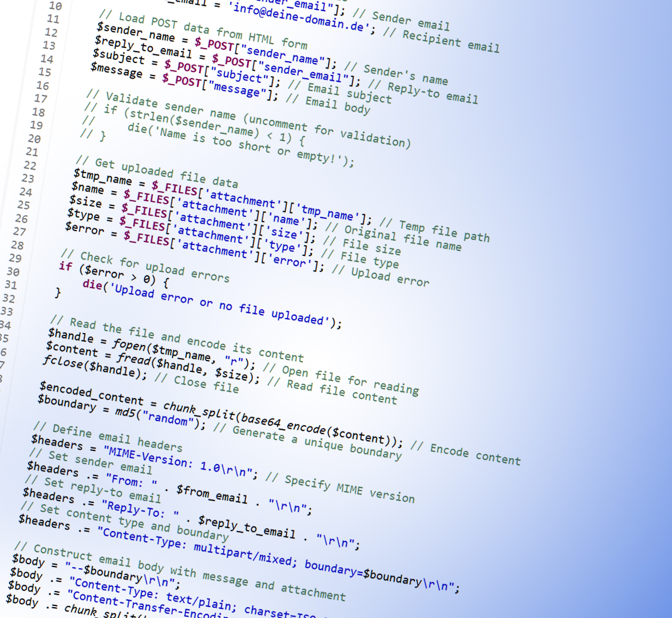Click the '// Temp file path' comment

click(434, 230)
